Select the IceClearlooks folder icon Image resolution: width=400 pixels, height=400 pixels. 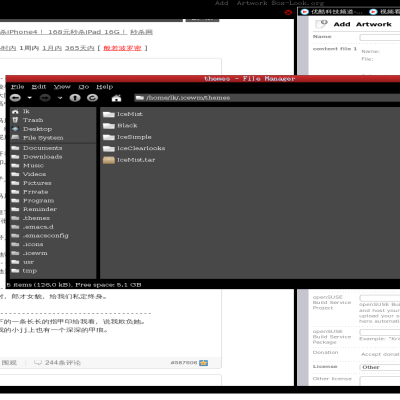click(109, 148)
